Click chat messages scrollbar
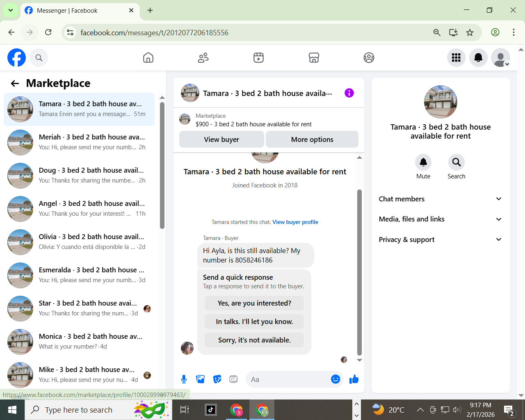Image resolution: width=525 pixels, height=420 pixels. [359, 272]
